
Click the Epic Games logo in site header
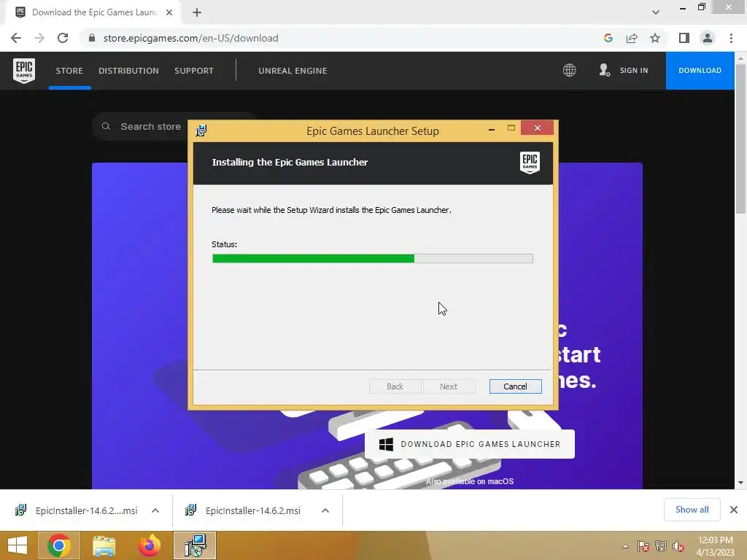24,71
